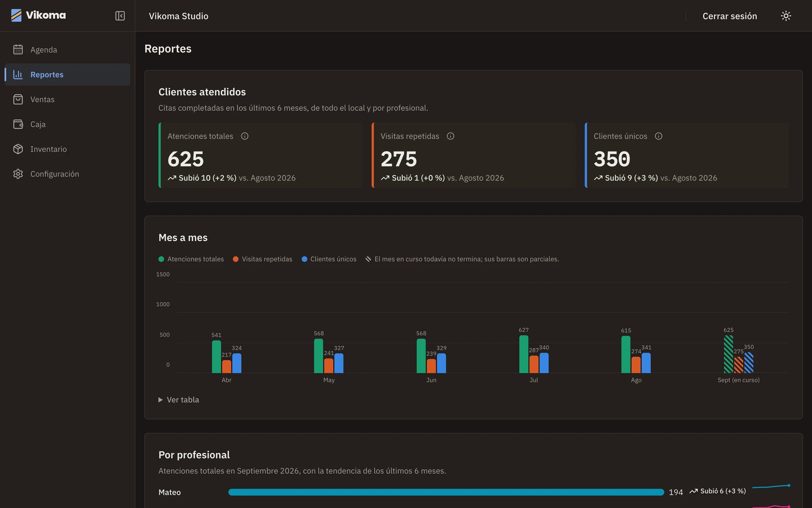
Task: Click the Vikoma logo icon
Action: click(16, 15)
